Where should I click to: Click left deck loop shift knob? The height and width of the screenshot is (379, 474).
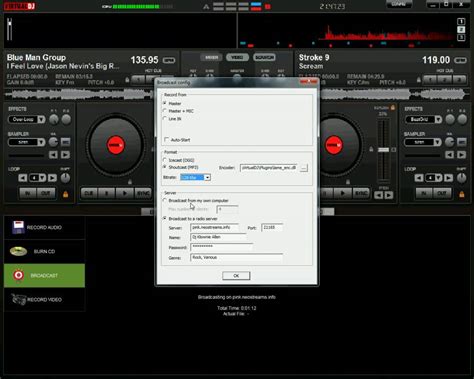65,178
